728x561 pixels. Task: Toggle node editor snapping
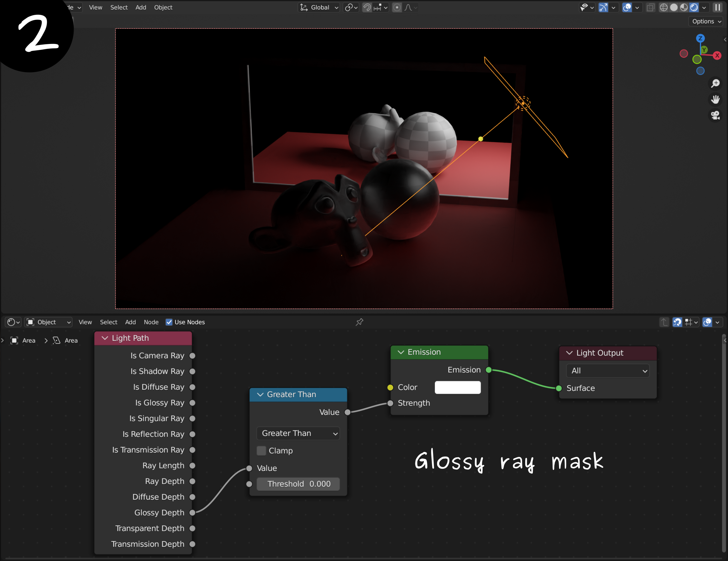pyautogui.click(x=677, y=322)
